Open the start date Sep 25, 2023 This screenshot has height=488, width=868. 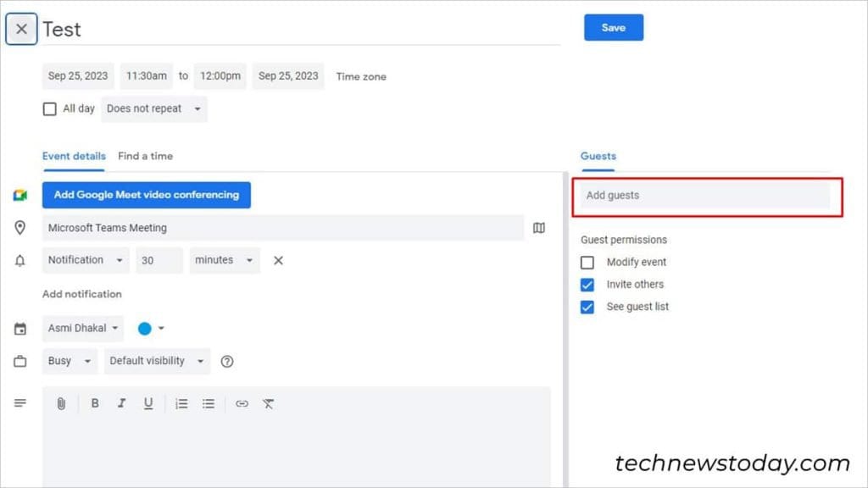point(78,76)
